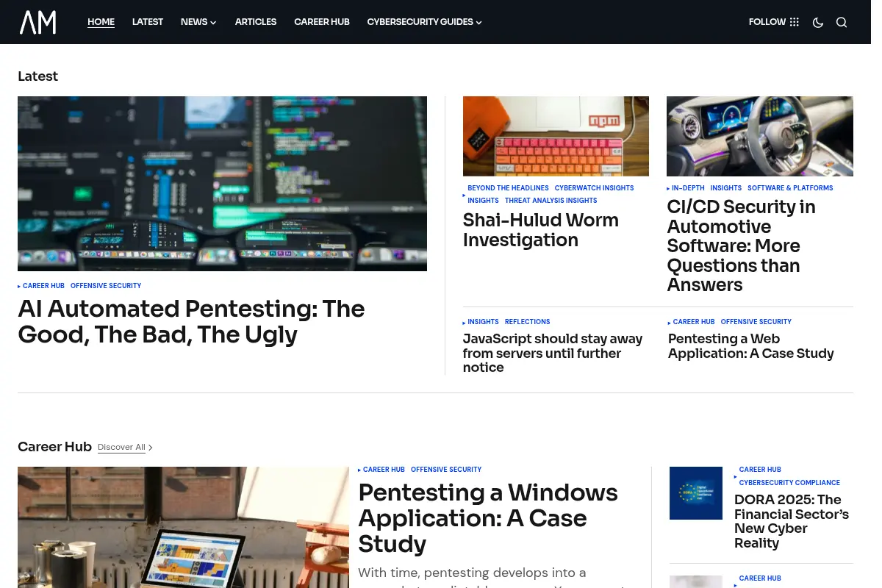Open Career Hub in the top navigation
The width and height of the screenshot is (882, 588).
[322, 22]
